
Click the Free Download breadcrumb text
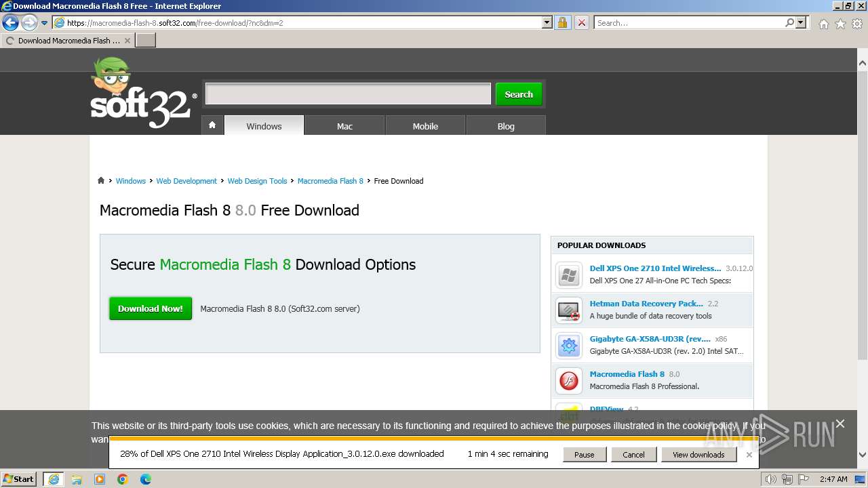399,181
